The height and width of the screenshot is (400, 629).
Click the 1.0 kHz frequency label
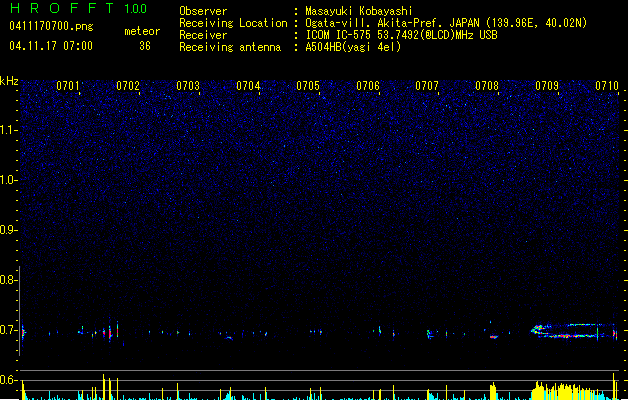tap(8, 180)
